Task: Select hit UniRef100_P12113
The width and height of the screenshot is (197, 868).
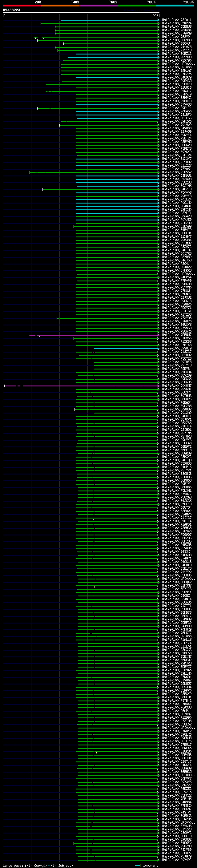Action: click(176, 50)
